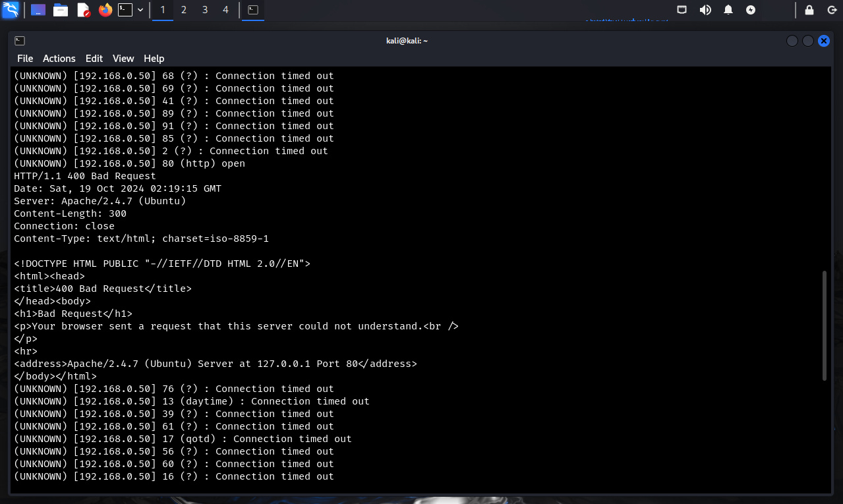Lock the screen with the padlock icon
The image size is (843, 504).
pos(809,10)
